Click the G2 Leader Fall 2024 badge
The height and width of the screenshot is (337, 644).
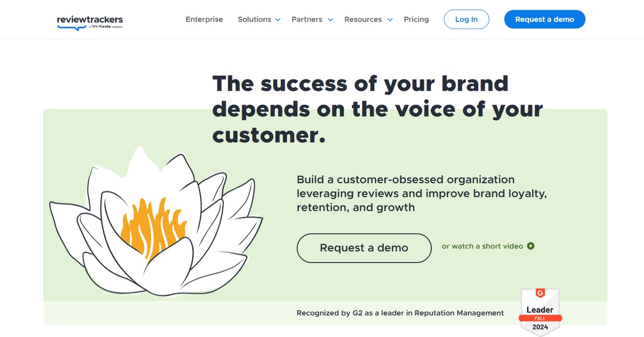pyautogui.click(x=540, y=312)
